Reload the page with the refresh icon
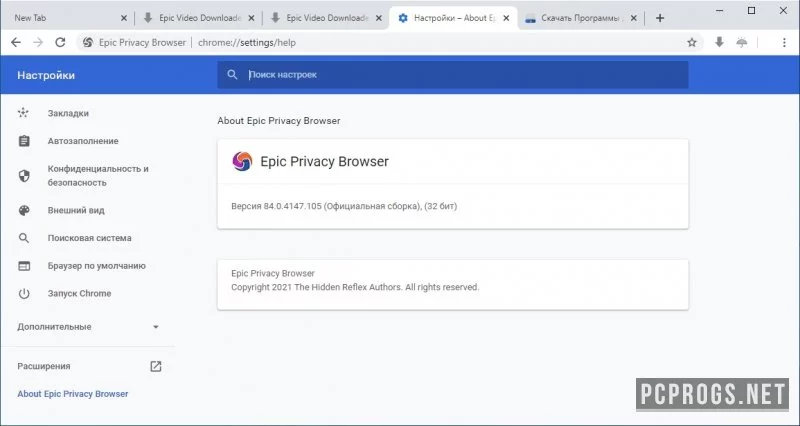 (x=60, y=42)
